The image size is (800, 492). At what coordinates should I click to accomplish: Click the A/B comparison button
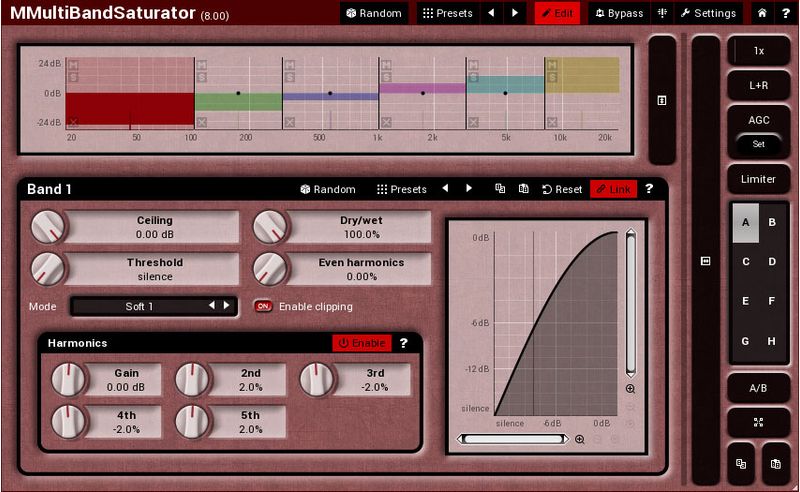pyautogui.click(x=759, y=388)
